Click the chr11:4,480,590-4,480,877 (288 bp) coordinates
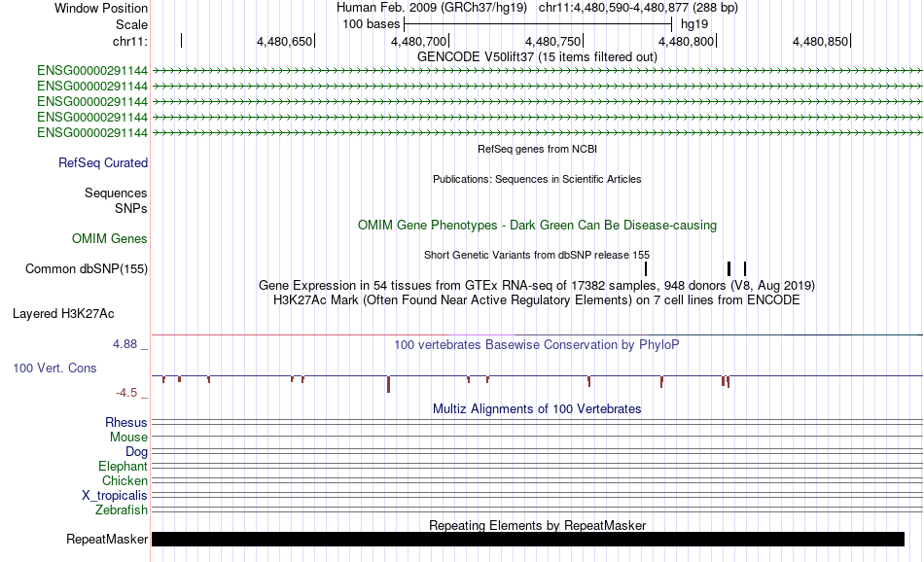 point(638,8)
